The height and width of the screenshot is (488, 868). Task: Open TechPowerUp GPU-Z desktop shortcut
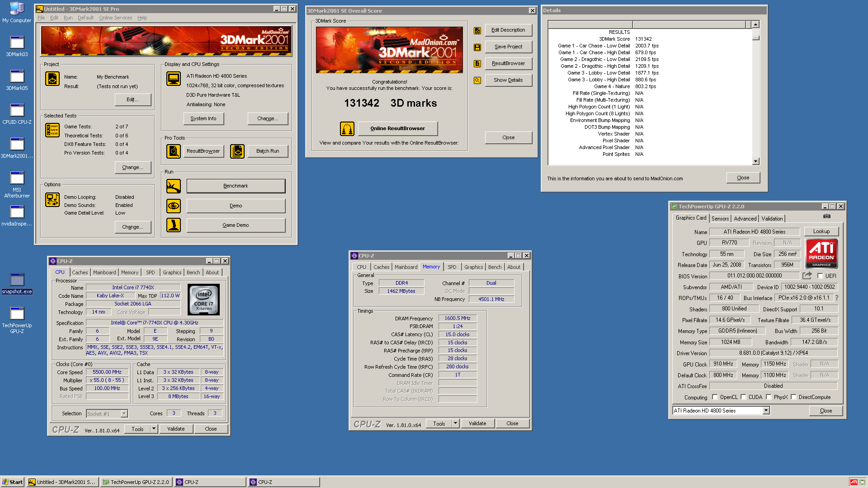click(17, 320)
